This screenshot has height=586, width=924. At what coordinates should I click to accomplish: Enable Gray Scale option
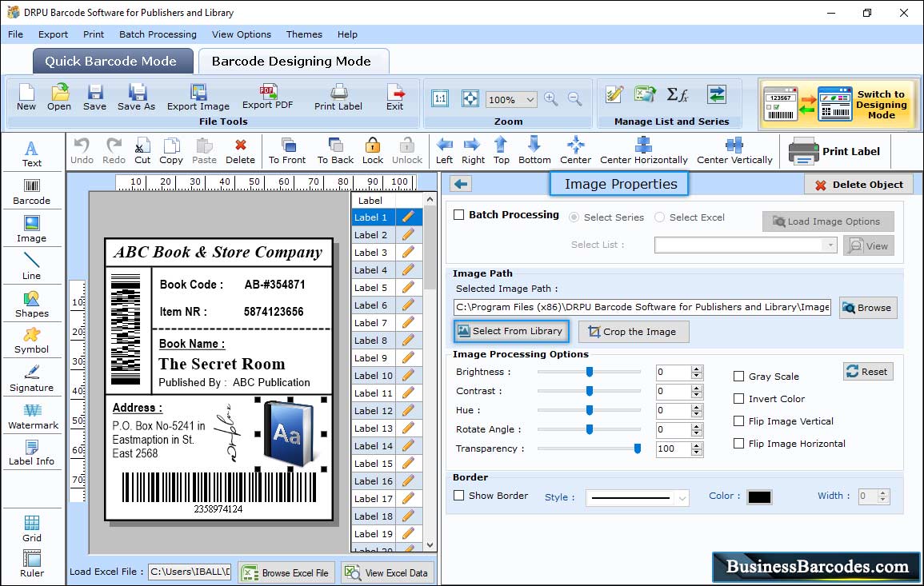[x=738, y=377]
